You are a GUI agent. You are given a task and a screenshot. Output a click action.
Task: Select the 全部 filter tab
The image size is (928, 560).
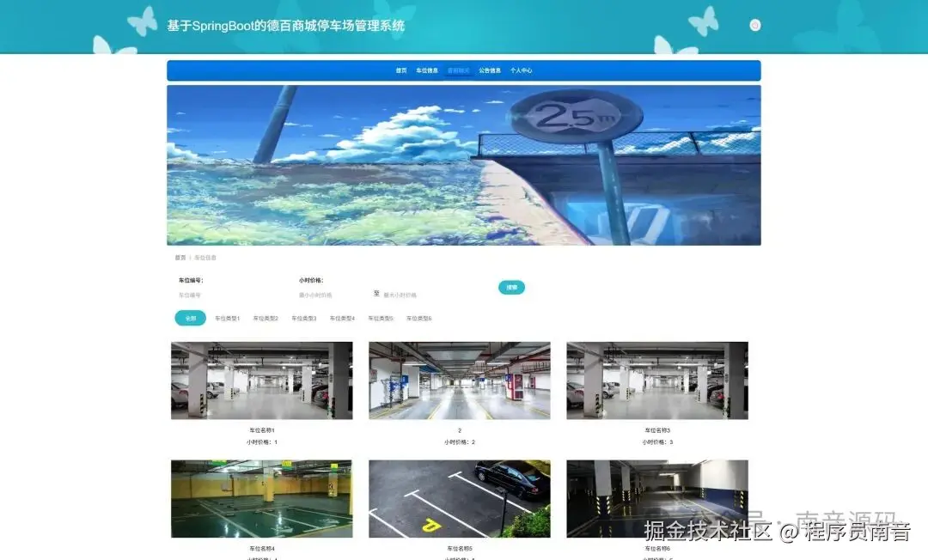click(x=191, y=317)
